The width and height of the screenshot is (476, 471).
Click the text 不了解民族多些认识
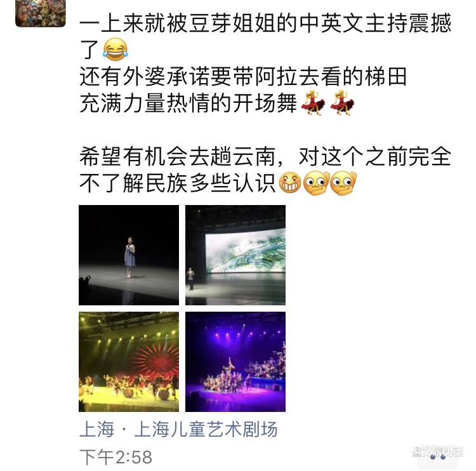tap(178, 183)
